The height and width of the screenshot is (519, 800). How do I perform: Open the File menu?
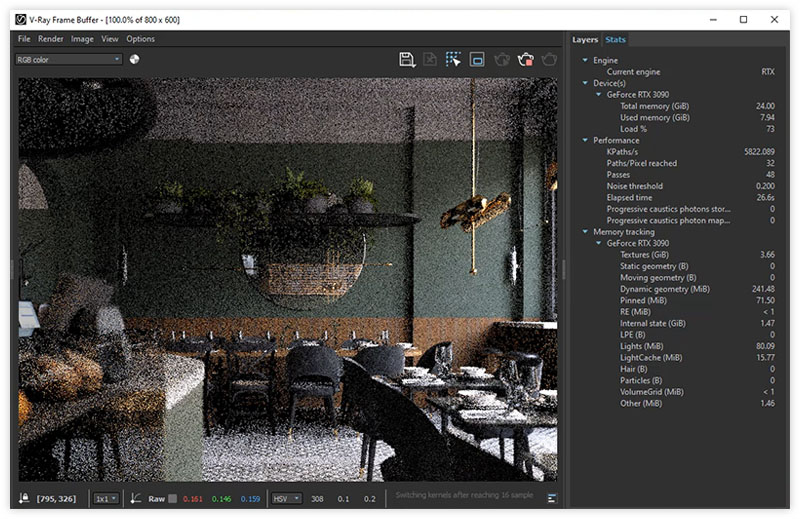click(x=24, y=39)
